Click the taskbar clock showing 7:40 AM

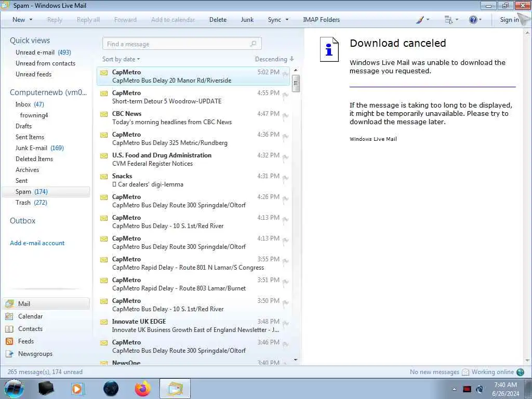coord(506,389)
